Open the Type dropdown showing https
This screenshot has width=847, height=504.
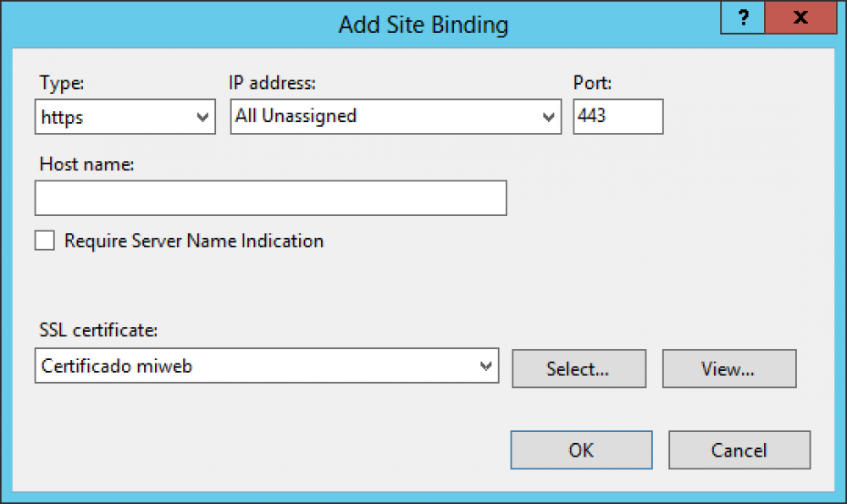coord(125,117)
